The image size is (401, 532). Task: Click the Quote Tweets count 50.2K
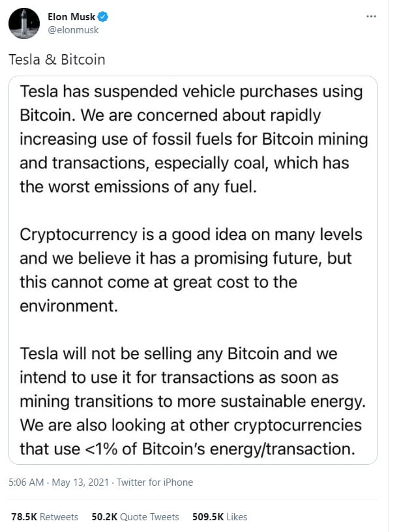[104, 517]
